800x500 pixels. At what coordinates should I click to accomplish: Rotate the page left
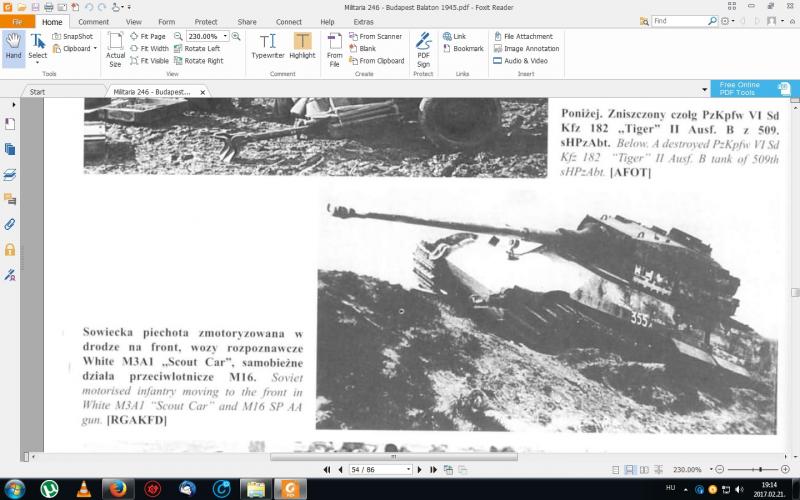tap(201, 48)
